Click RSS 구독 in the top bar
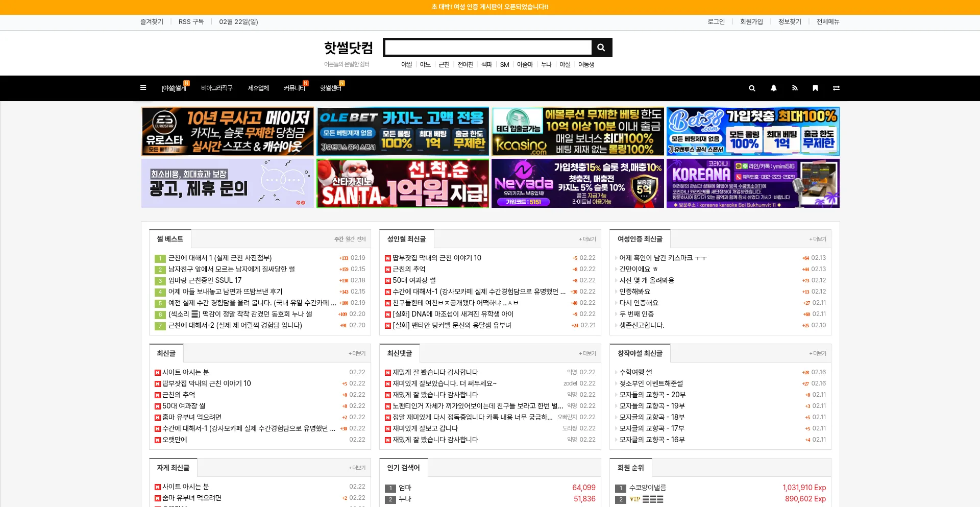 coord(191,22)
